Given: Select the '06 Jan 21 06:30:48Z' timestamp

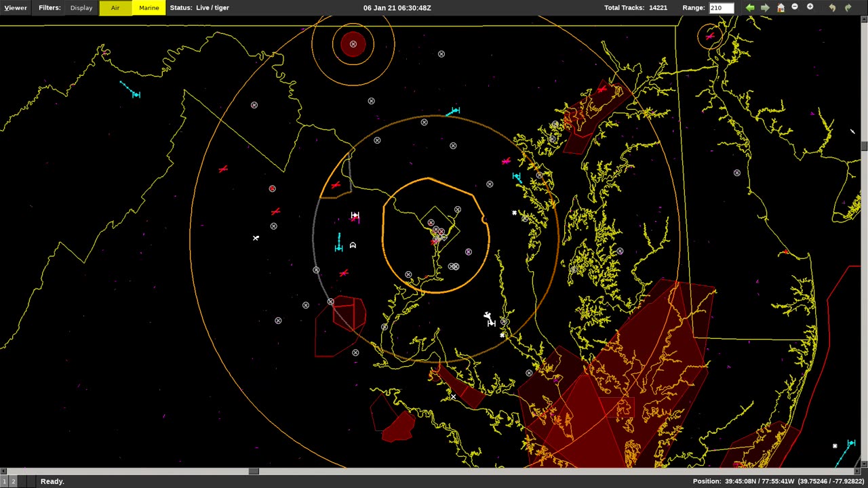Looking at the screenshot, I should pyautogui.click(x=397, y=7).
